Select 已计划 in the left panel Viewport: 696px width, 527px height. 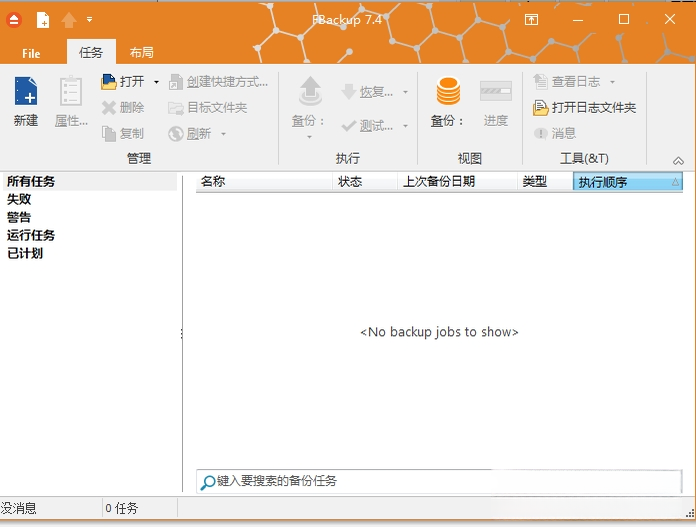click(25, 254)
